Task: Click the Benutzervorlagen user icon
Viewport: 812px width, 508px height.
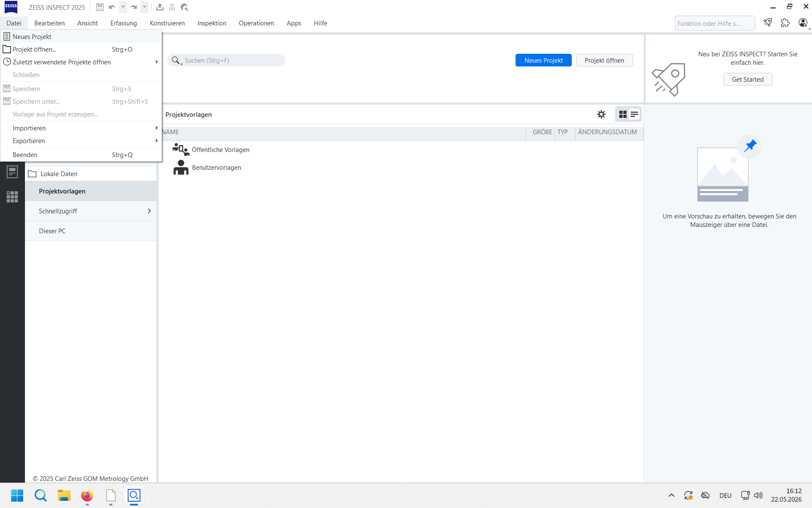Action: [x=181, y=168]
